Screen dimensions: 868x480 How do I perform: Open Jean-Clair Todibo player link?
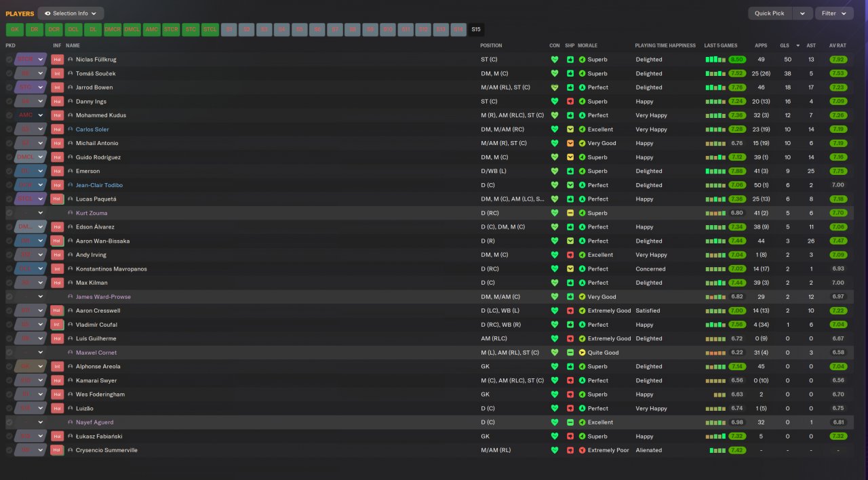tap(99, 185)
